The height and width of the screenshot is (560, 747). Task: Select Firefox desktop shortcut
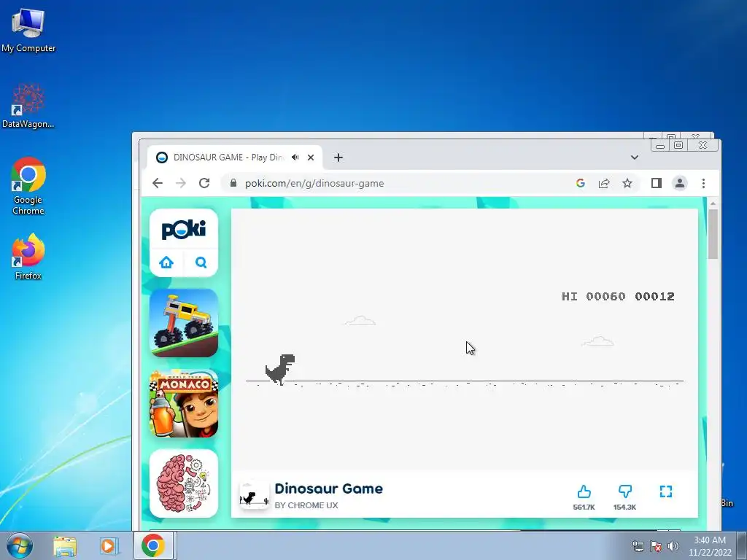[28, 257]
